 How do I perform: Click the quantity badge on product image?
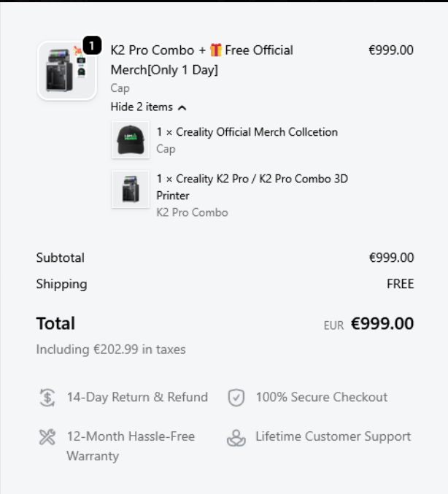(x=91, y=46)
